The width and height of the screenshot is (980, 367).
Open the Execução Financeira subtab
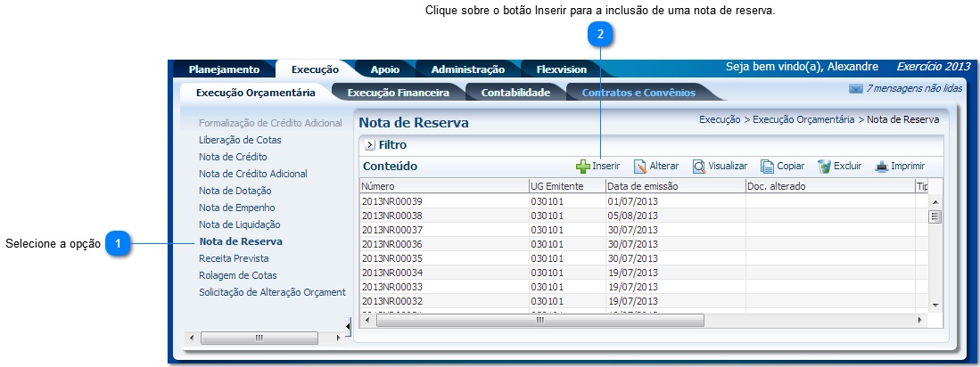coord(398,92)
